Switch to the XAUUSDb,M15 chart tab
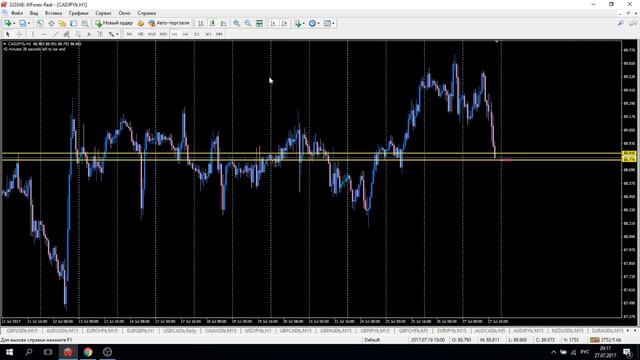 [x=220, y=330]
